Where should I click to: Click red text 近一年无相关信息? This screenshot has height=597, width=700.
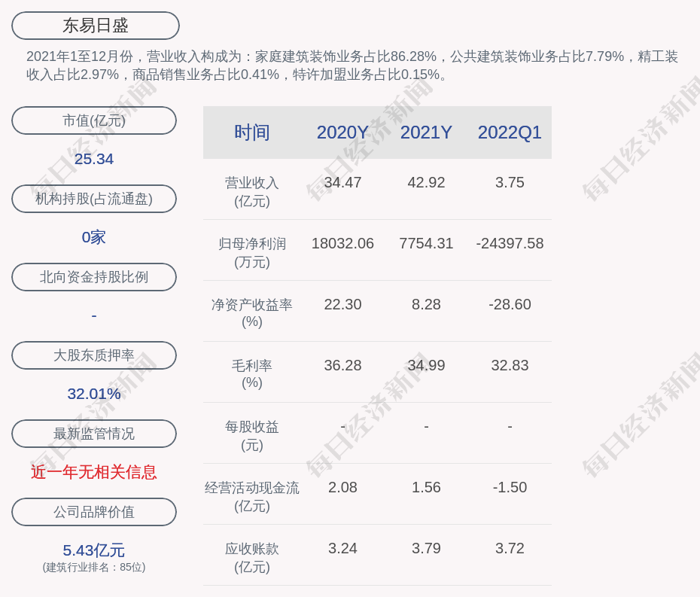coord(94,472)
